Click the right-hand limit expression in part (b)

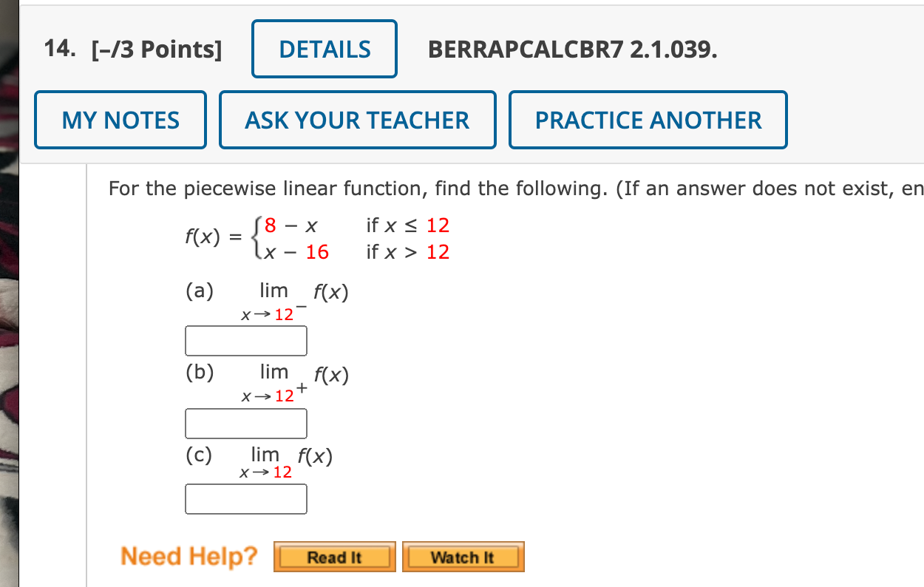[x=292, y=382]
